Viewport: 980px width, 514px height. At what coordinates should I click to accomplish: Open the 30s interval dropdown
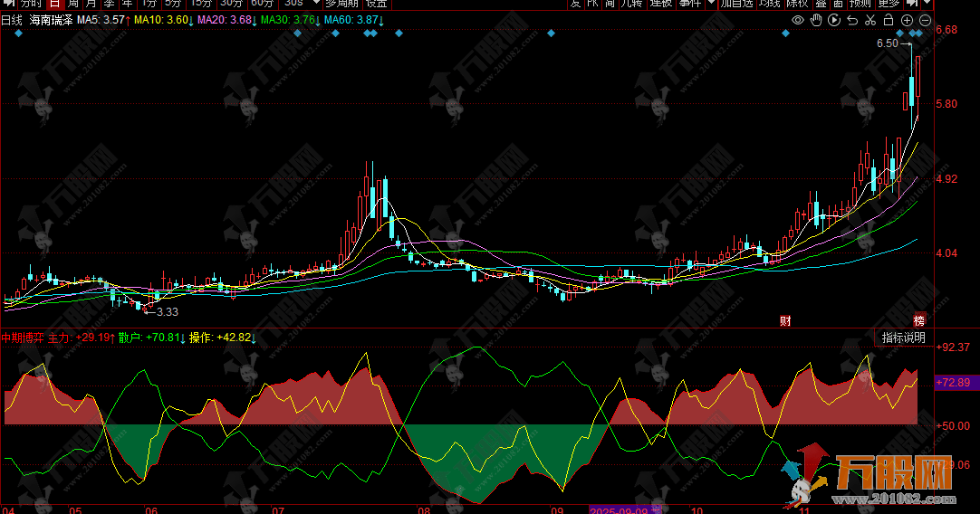(x=299, y=4)
